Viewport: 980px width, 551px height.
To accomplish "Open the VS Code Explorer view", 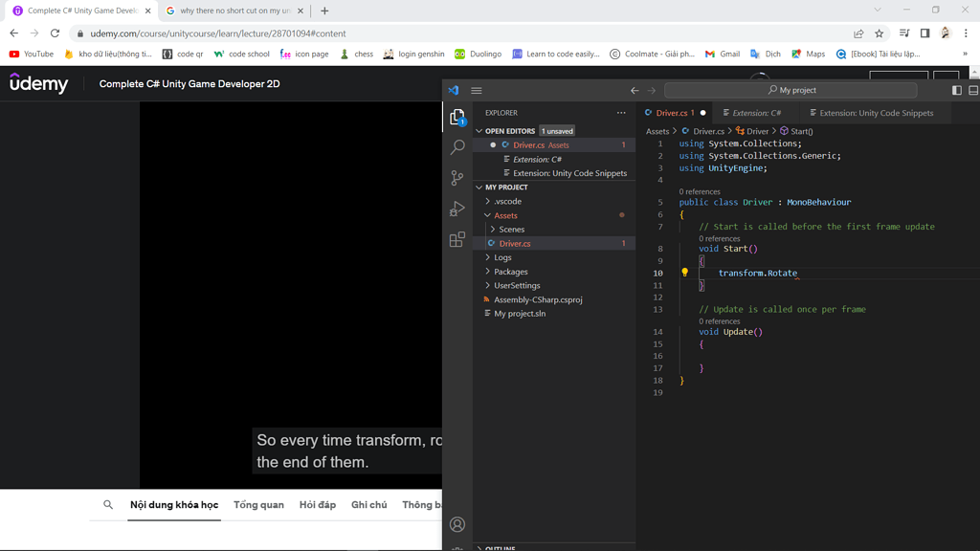I will (457, 117).
